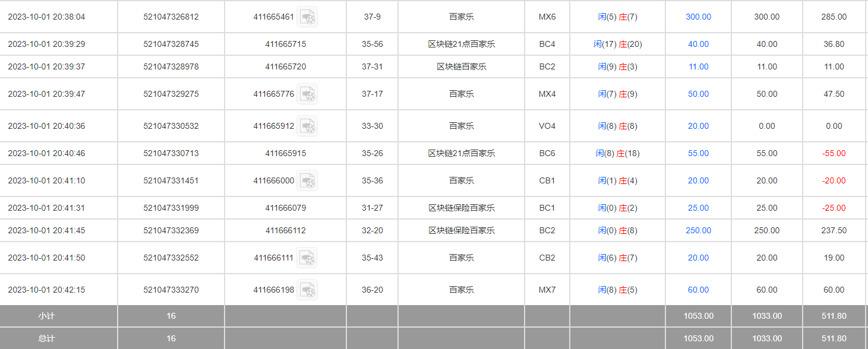
Task: Select the payout value 285.00
Action: click(834, 17)
